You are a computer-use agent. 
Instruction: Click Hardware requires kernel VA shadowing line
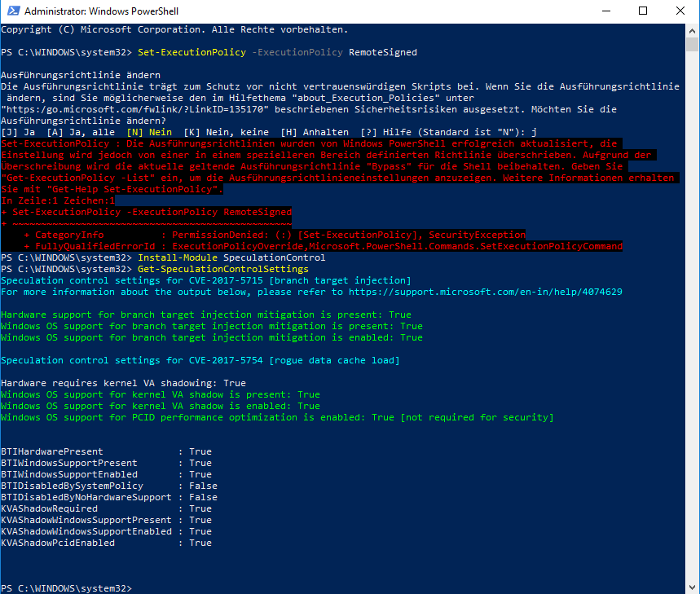pos(123,383)
